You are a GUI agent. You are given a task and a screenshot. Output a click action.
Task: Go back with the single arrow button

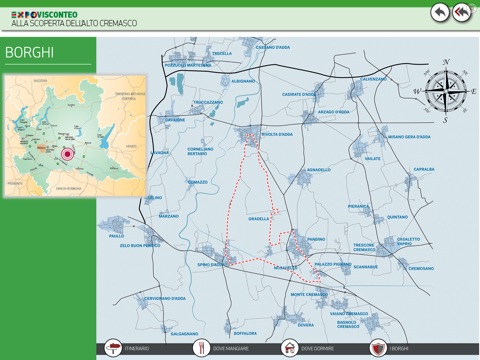click(x=440, y=13)
